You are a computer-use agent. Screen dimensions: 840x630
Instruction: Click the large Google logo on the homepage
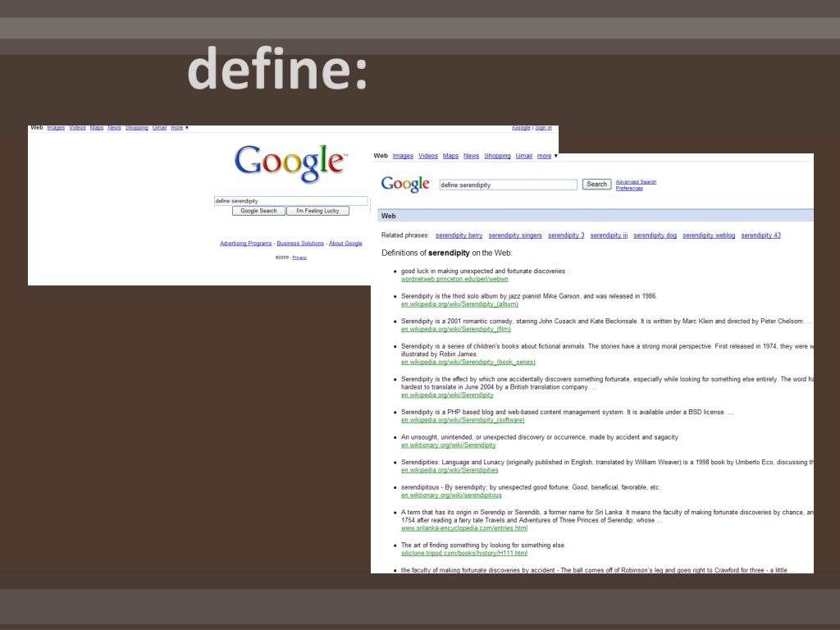pyautogui.click(x=291, y=163)
